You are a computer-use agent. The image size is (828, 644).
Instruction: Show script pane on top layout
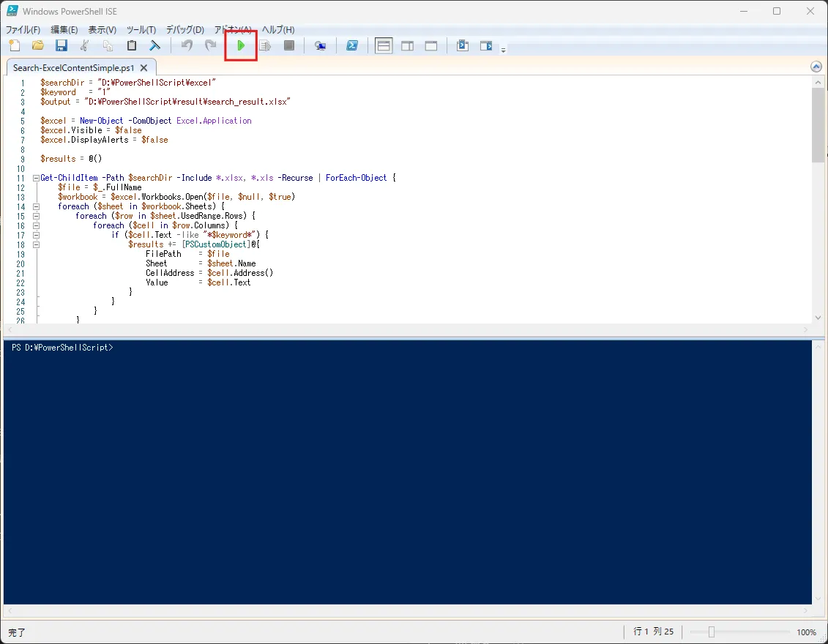384,46
